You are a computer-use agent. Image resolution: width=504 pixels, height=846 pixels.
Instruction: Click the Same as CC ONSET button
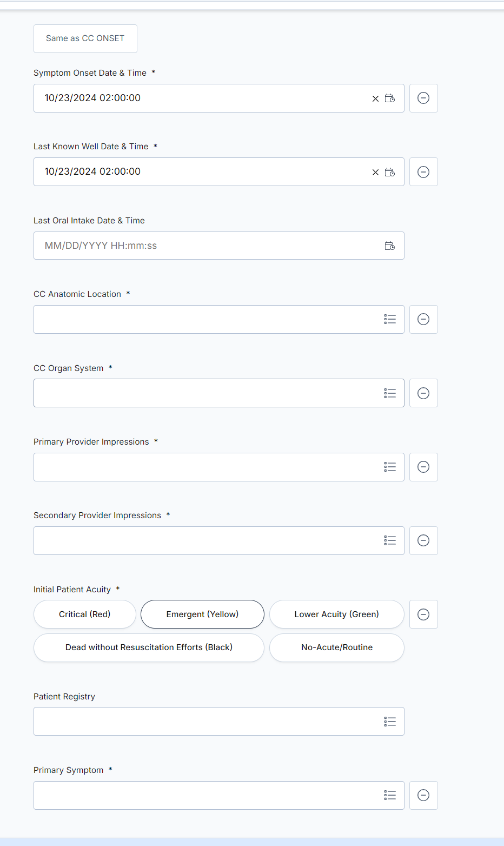click(85, 38)
